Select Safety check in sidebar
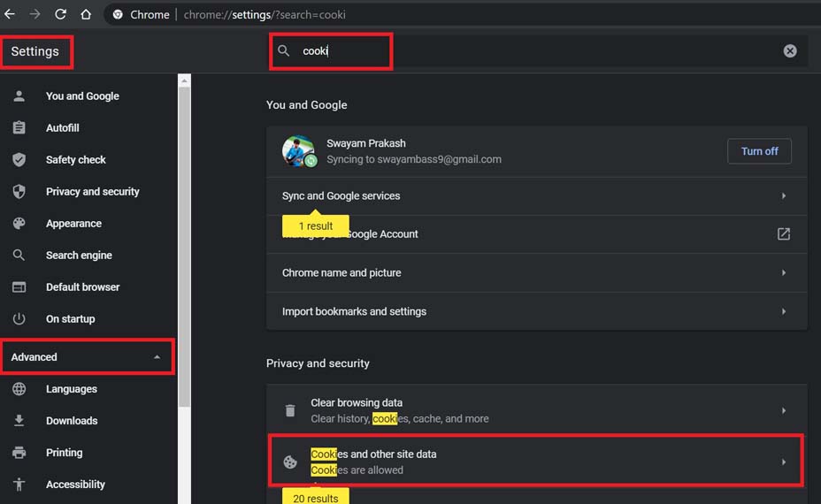 click(x=75, y=160)
